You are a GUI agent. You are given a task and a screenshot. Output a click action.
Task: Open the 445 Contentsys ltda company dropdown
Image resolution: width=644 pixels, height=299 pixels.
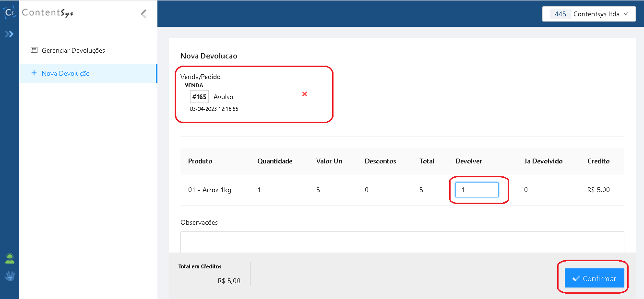pos(589,14)
